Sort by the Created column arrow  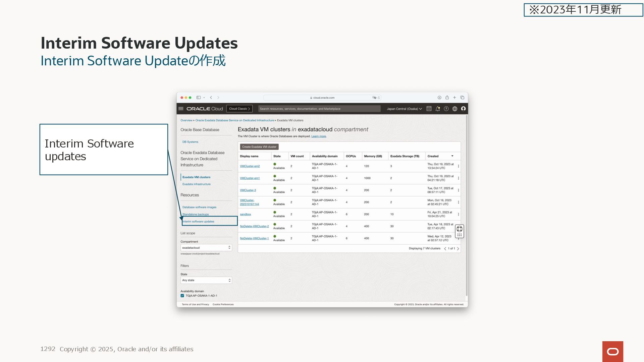(x=452, y=156)
